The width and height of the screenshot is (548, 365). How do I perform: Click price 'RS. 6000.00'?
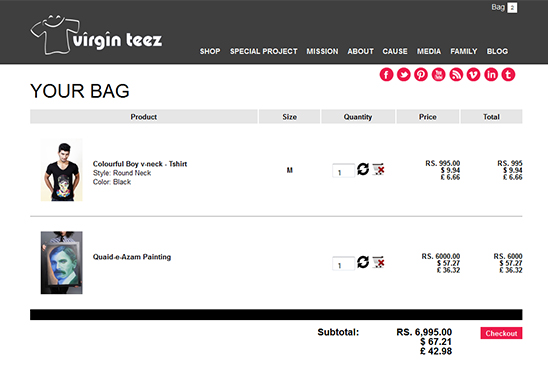[x=441, y=256]
